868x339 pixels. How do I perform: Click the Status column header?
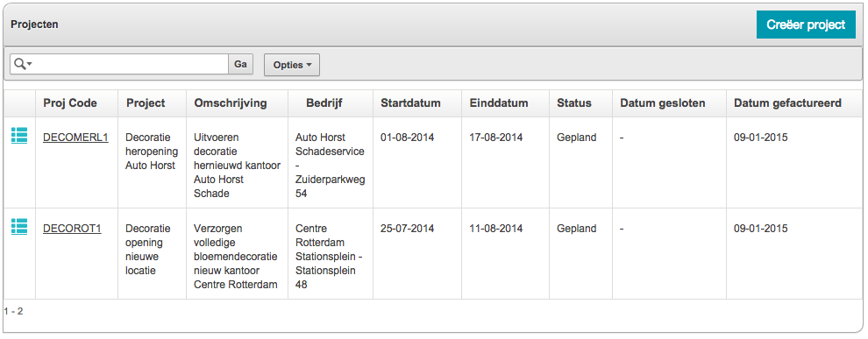pos(574,102)
